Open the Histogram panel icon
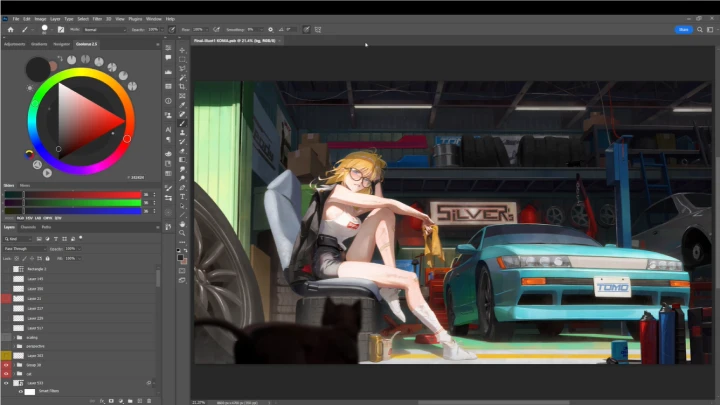 click(169, 72)
